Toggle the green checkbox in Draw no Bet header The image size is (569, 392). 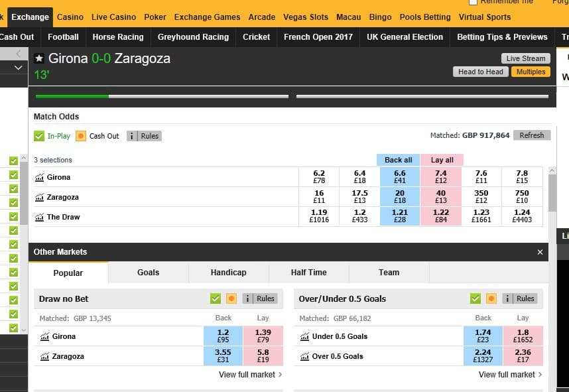[215, 298]
